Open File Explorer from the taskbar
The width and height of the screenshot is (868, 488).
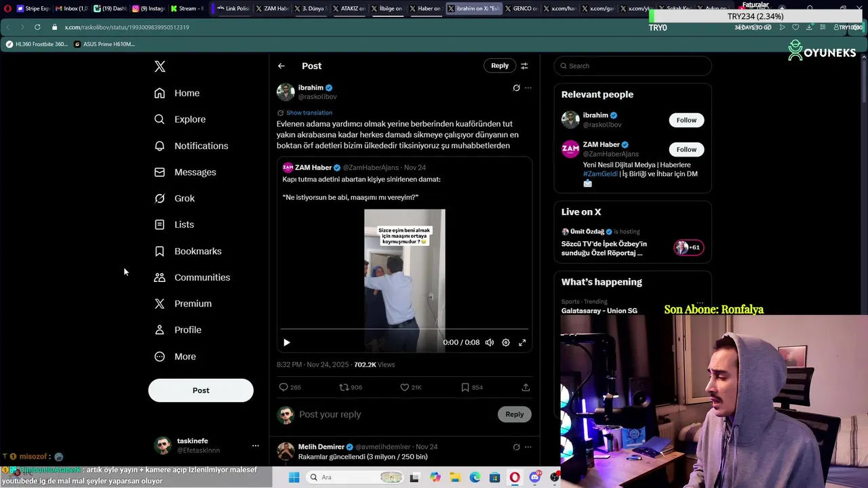point(455,477)
